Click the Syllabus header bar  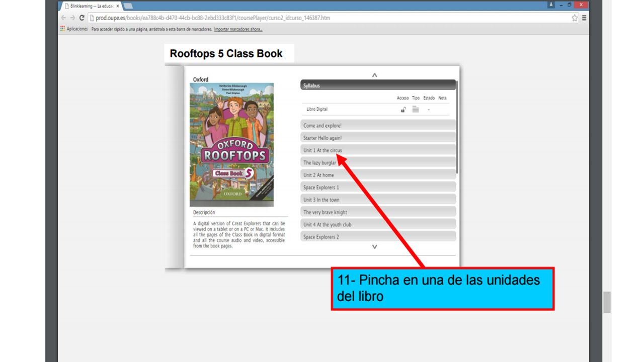378,85
